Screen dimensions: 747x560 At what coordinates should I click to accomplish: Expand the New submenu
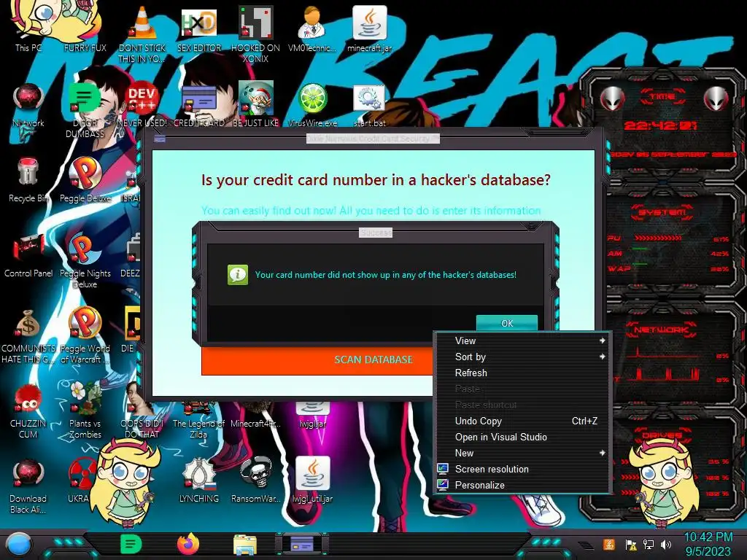tap(522, 454)
